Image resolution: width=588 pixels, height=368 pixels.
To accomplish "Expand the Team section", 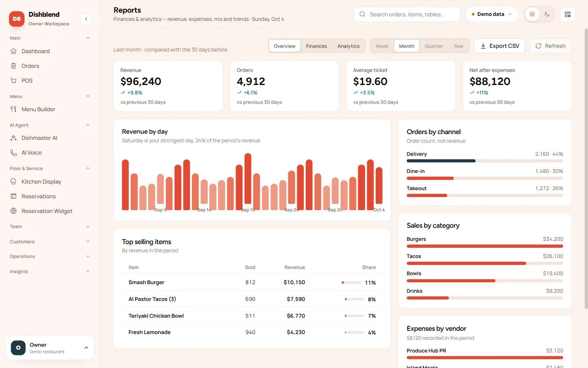I will tap(50, 227).
